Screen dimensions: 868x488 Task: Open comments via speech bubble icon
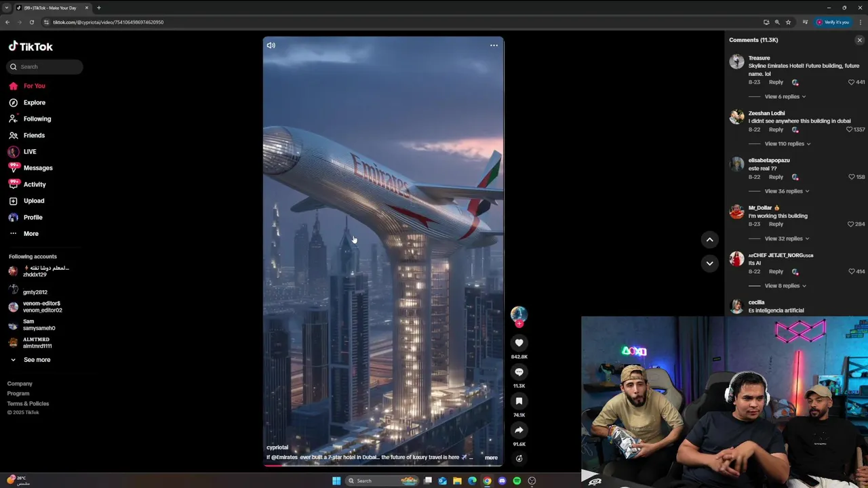point(519,372)
